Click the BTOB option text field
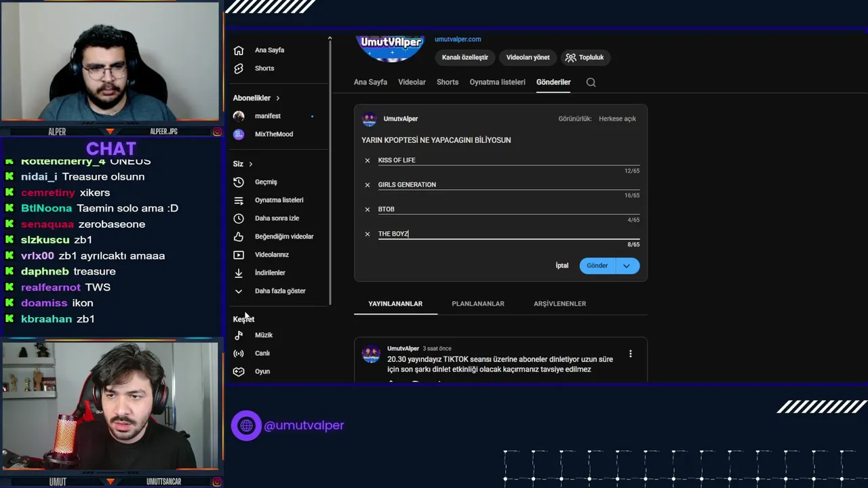868x488 pixels. pyautogui.click(x=509, y=209)
